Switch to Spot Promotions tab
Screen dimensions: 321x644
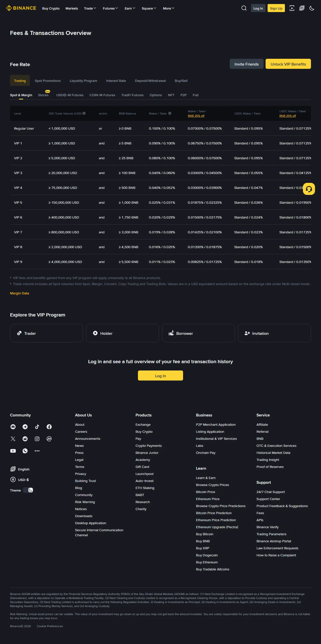point(48,81)
